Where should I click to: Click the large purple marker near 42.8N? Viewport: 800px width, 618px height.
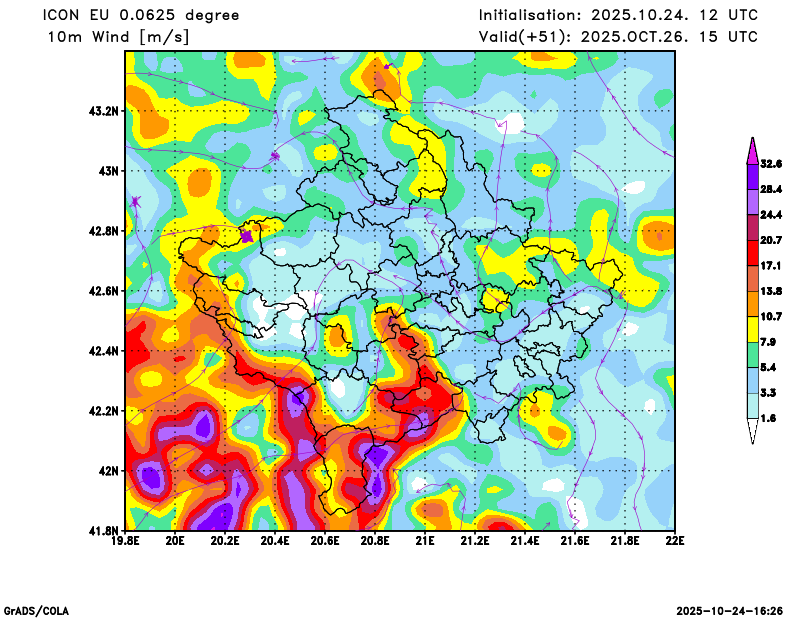click(247, 236)
